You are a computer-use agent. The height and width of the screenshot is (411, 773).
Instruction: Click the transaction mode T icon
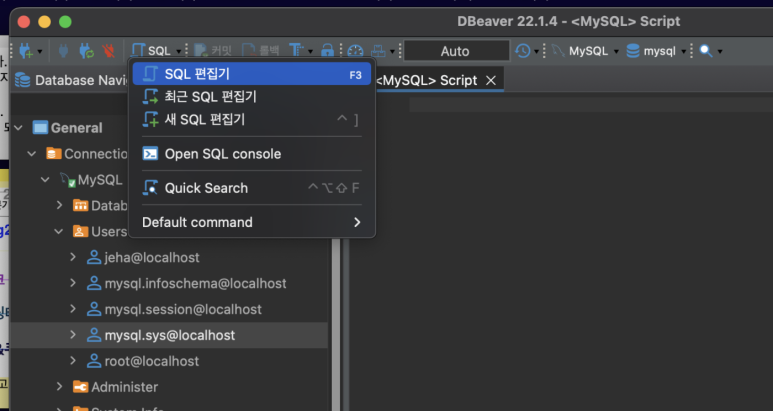[x=296, y=50]
